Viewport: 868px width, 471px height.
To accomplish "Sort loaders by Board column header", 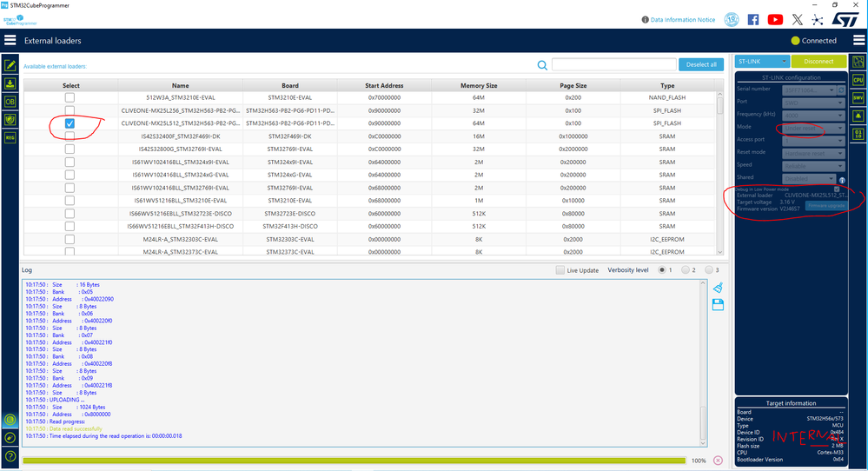I will tap(290, 86).
